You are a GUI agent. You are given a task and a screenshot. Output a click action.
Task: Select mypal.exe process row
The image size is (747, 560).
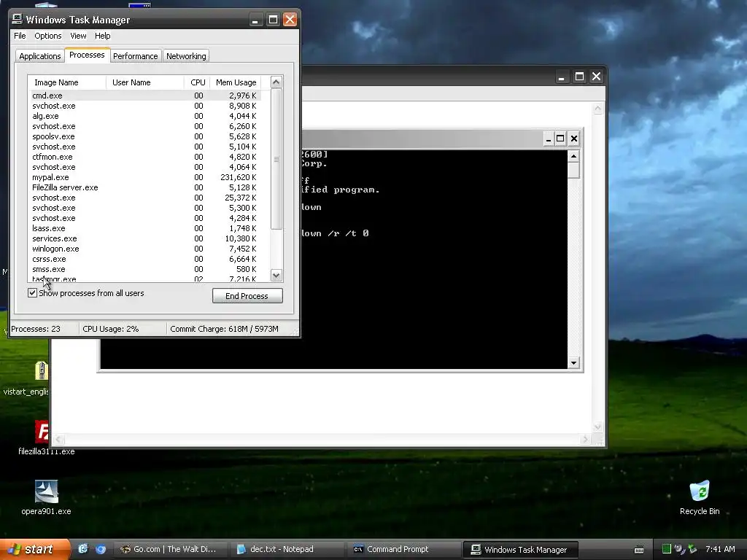tap(145, 178)
